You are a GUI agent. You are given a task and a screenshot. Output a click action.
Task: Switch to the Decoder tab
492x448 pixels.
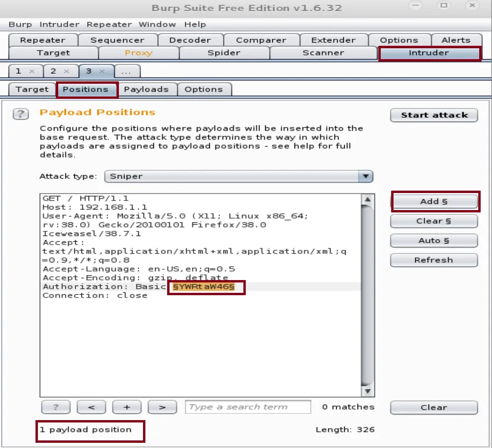click(x=190, y=40)
